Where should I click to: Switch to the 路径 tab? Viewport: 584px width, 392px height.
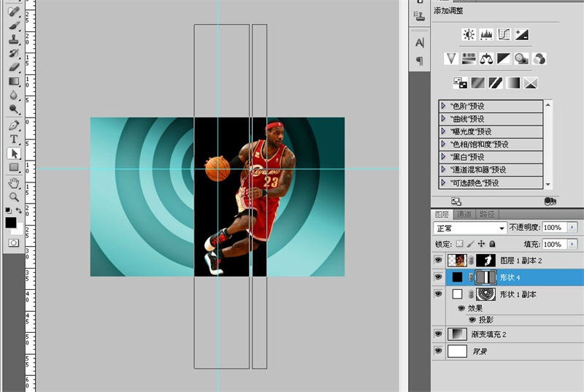click(487, 214)
